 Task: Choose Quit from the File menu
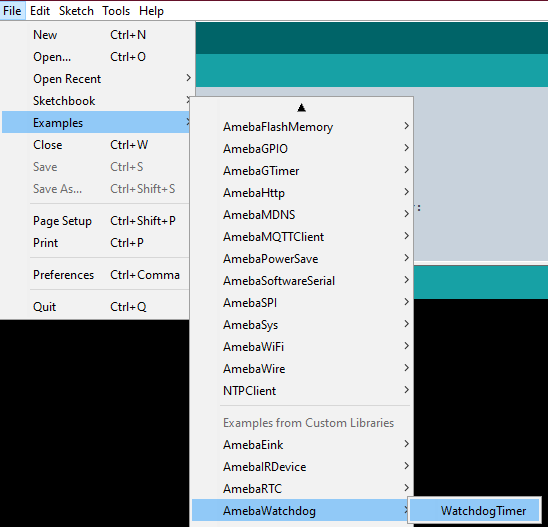pos(96,306)
